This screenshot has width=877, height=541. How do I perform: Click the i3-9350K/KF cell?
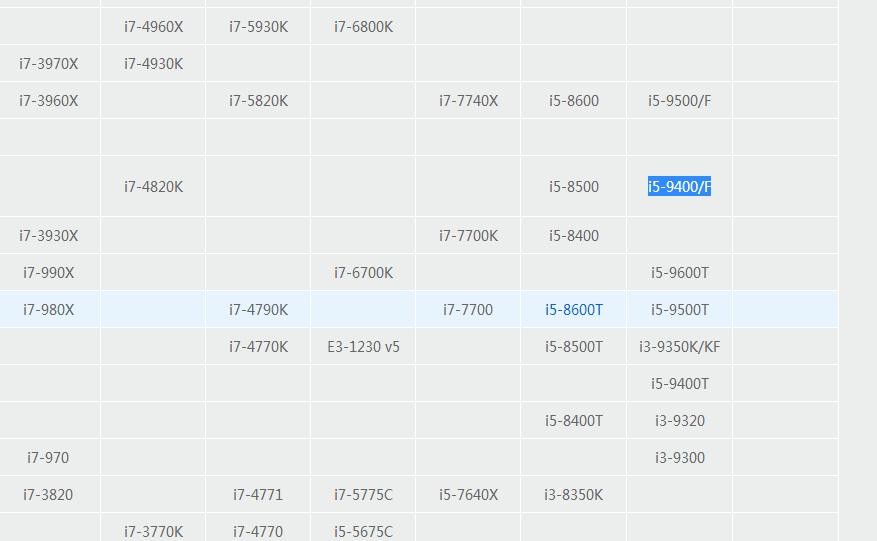pyautogui.click(x=679, y=347)
